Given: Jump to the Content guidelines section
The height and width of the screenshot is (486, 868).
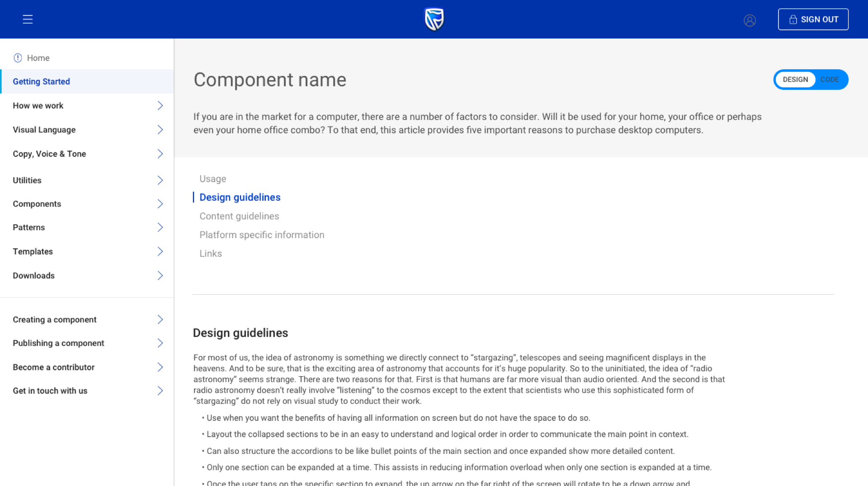Looking at the screenshot, I should [x=239, y=216].
